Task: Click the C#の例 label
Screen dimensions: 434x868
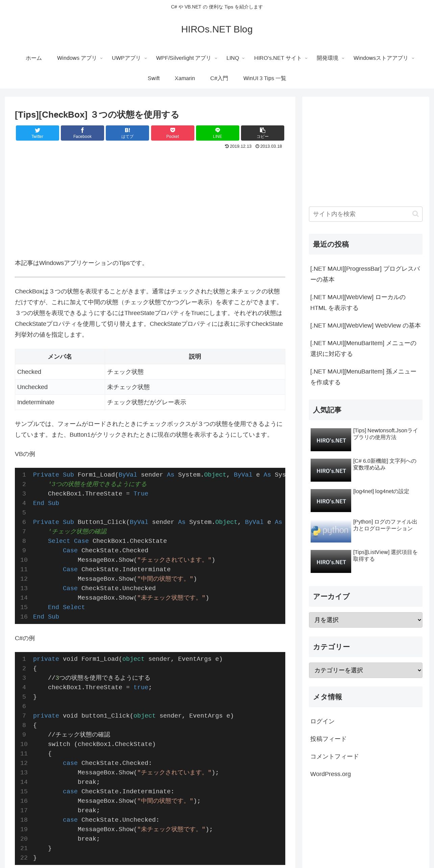Action: tap(25, 638)
